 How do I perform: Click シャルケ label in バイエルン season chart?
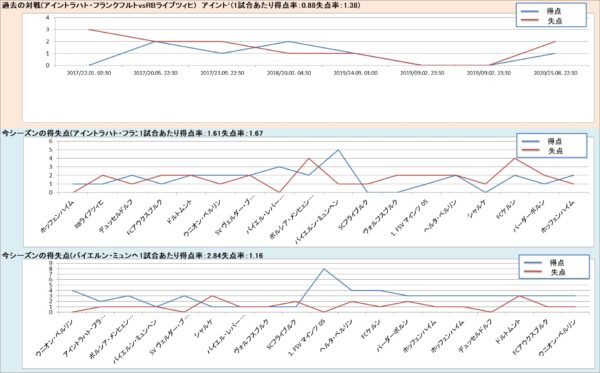pos(204,329)
